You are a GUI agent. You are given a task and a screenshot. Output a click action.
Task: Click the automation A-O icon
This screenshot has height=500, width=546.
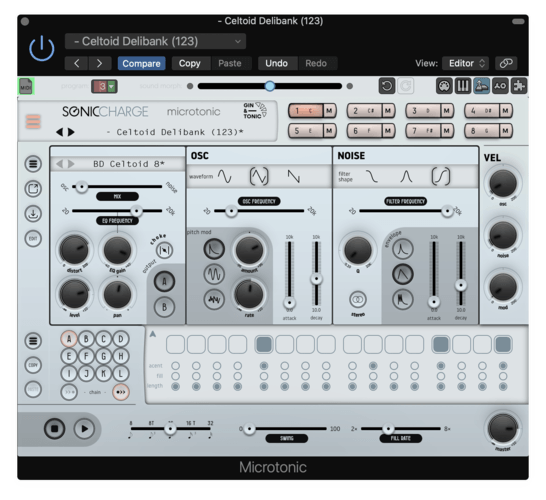coord(500,86)
